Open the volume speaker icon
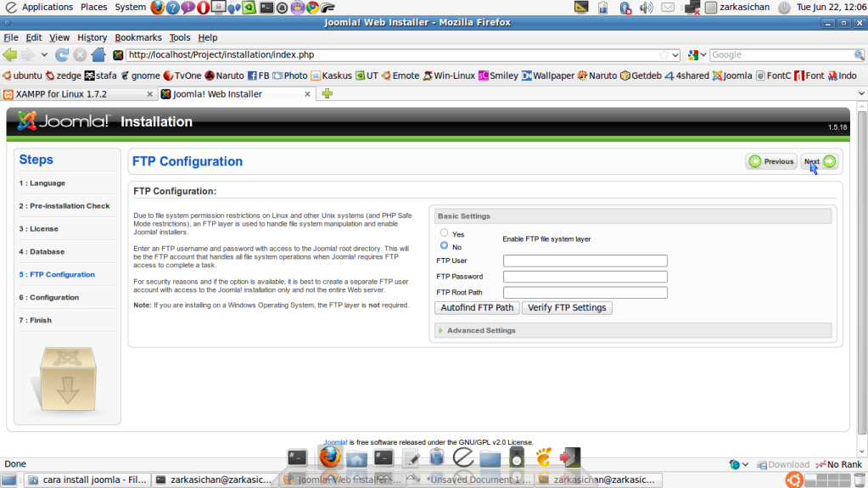 [x=646, y=7]
